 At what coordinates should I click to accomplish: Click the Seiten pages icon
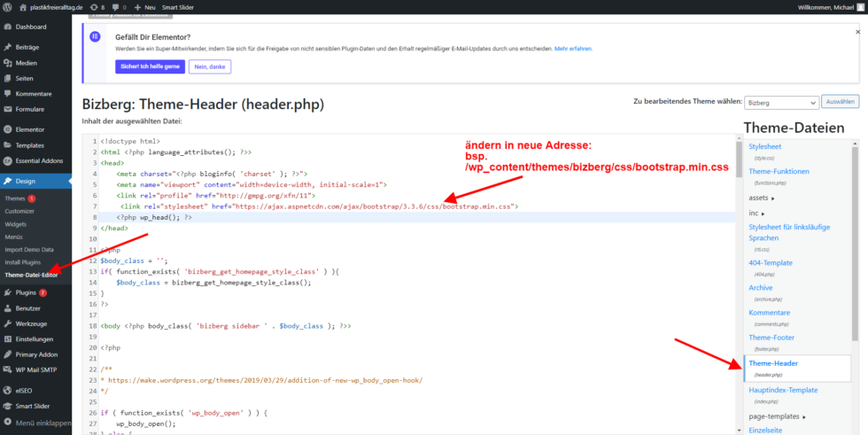tap(8, 78)
